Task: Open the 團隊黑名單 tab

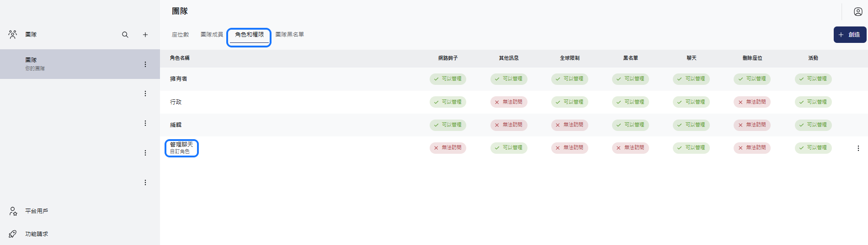Action: 289,35
